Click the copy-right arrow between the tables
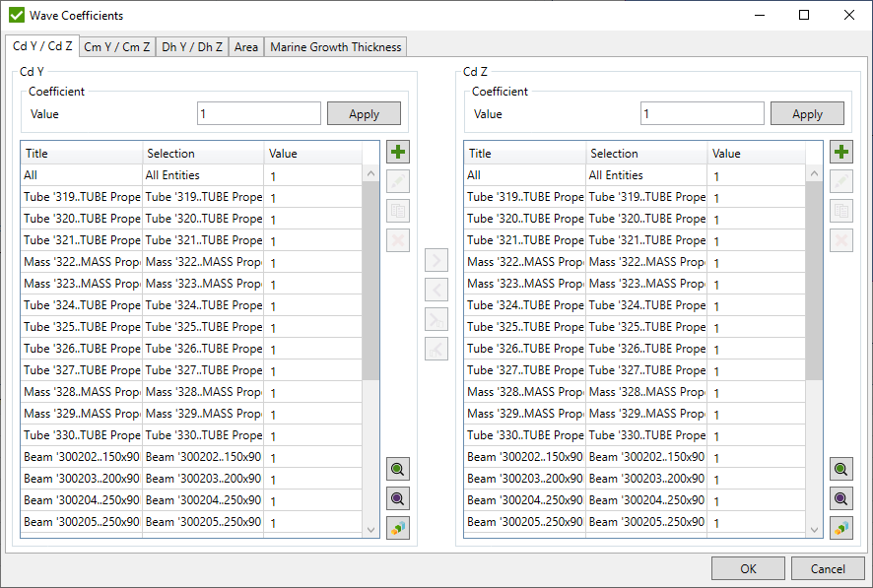The image size is (873, 588). point(436,260)
